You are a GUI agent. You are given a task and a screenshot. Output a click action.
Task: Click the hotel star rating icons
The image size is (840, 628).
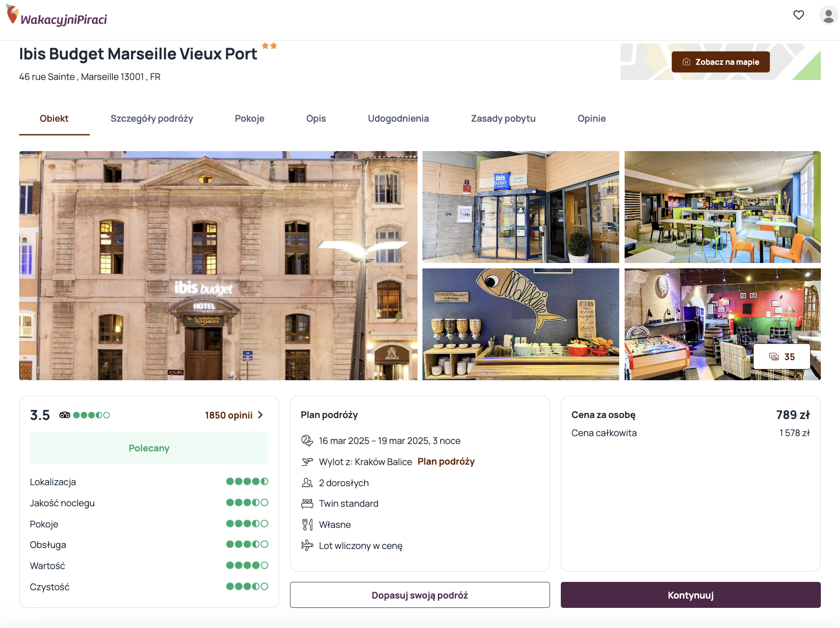click(269, 46)
